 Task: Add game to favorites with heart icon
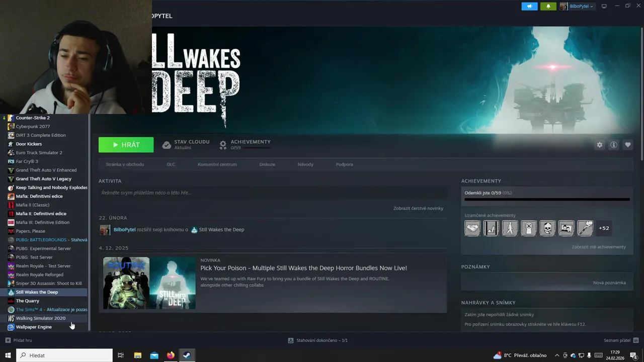point(628,145)
